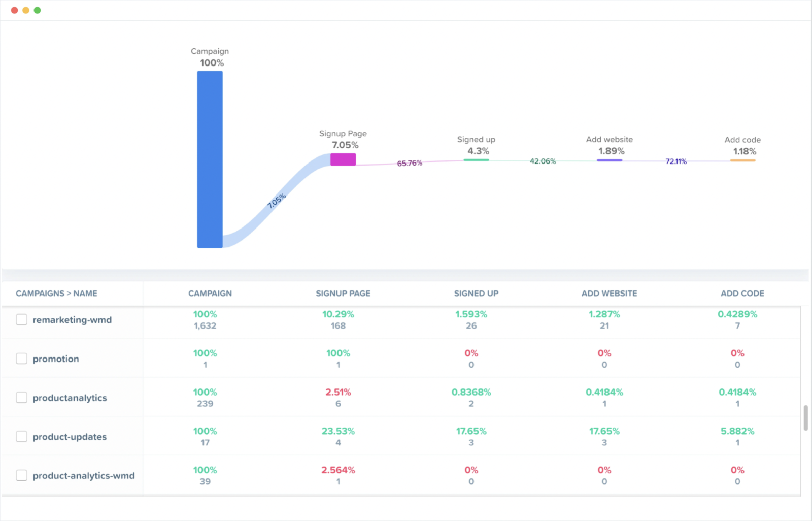Sort by the CAMPAIGN column header
The image size is (812, 521).
pos(210,294)
